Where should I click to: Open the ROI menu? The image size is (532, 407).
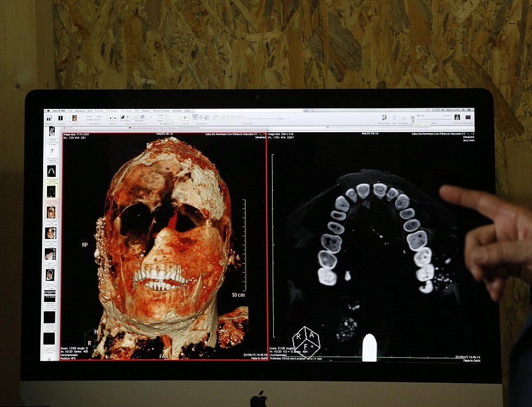(137, 111)
